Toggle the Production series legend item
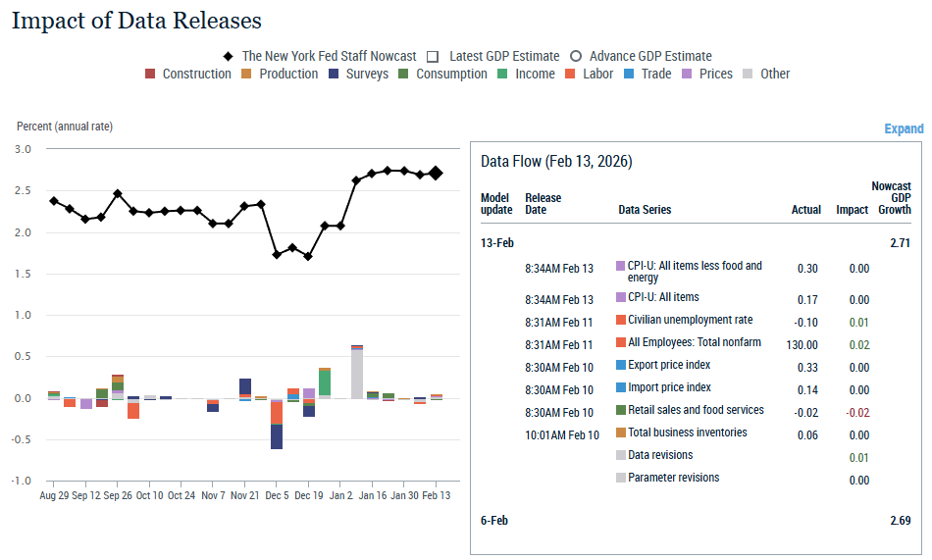 247,74
